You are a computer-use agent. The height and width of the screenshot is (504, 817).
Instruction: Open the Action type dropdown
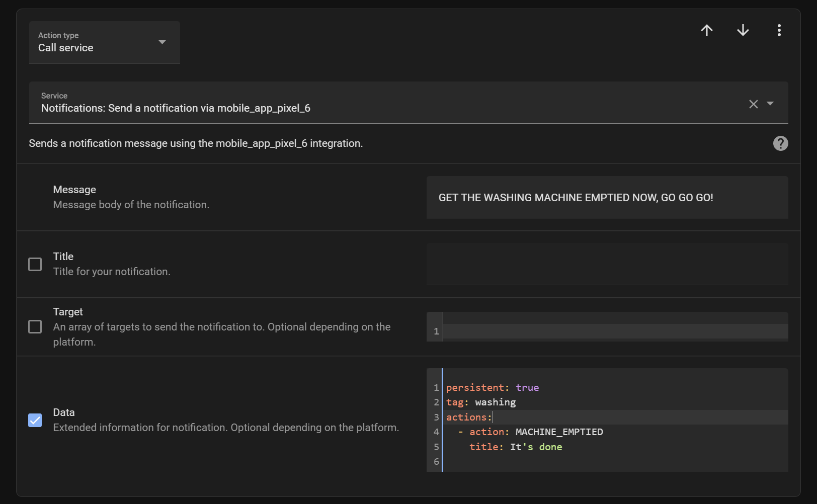click(104, 42)
